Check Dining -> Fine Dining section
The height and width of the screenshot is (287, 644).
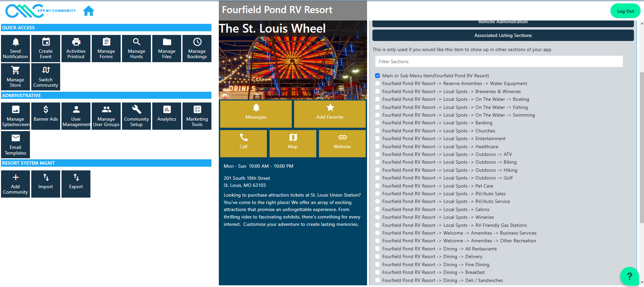377,264
